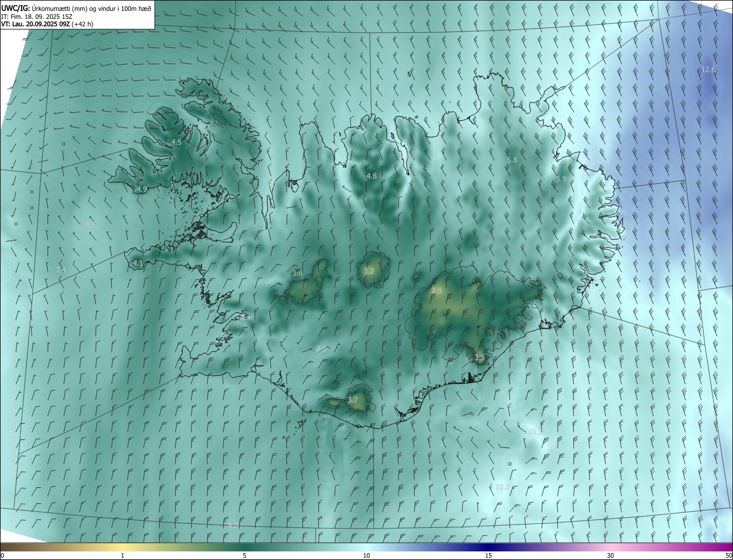Click the 7.4 value label
The image size is (733, 560).
(x=61, y=270)
